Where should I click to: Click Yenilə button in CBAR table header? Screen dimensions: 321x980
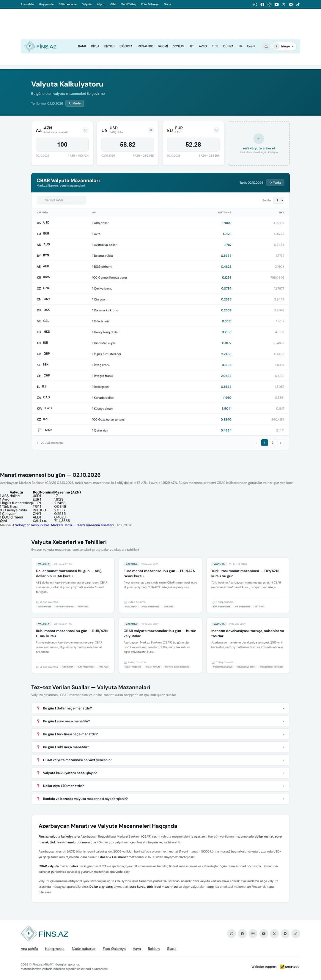[x=275, y=183]
